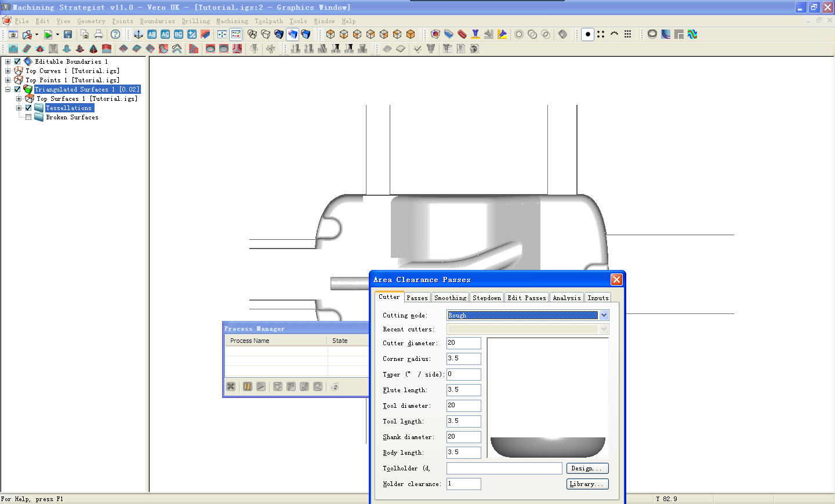Open the Cutting mode dropdown

pyautogui.click(x=604, y=315)
